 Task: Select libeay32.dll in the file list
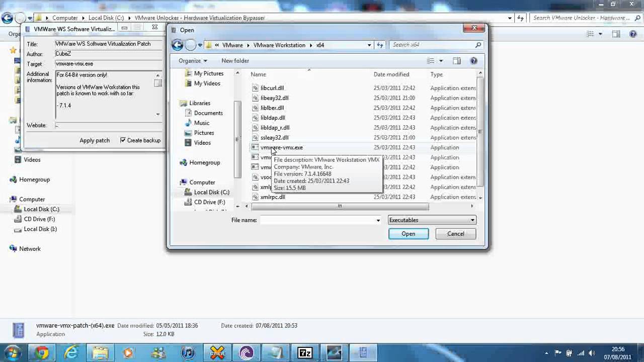[274, 98]
